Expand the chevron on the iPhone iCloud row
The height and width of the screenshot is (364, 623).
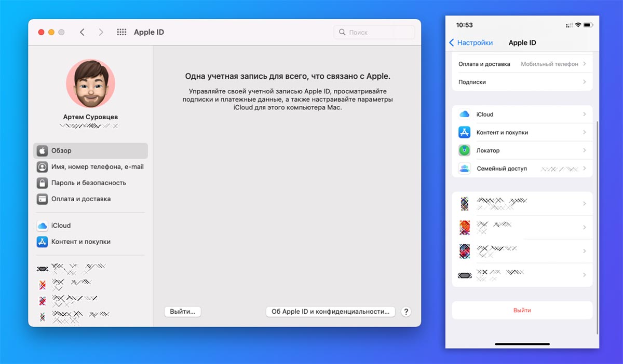pos(585,114)
